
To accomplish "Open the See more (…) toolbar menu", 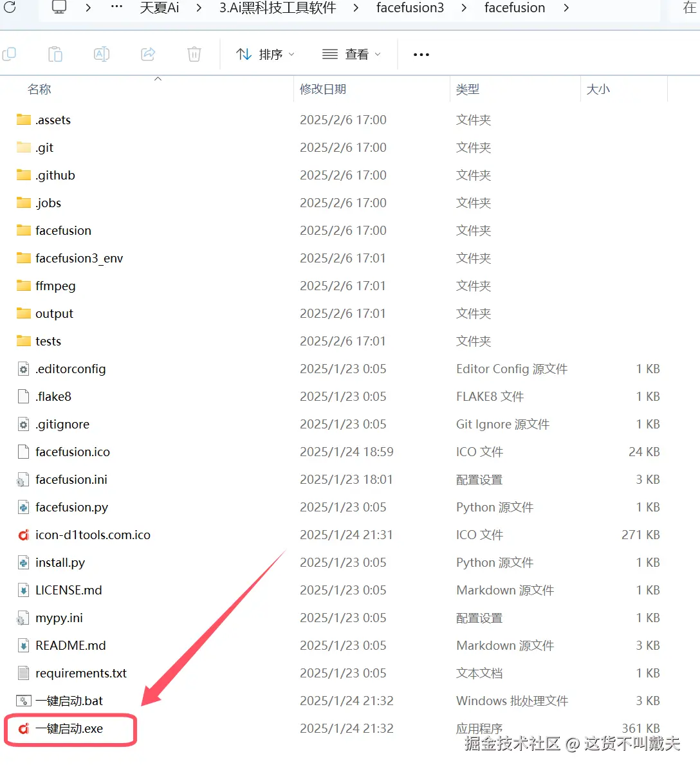I will tap(421, 55).
